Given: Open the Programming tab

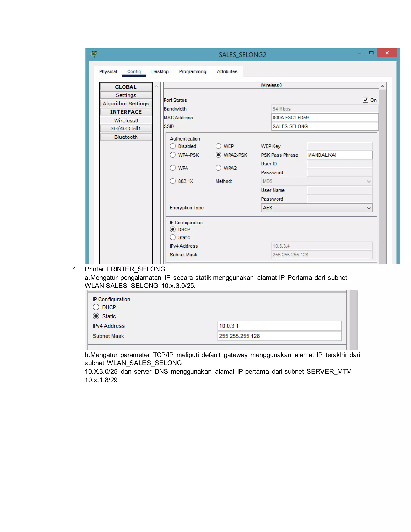Looking at the screenshot, I should pyautogui.click(x=193, y=72).
